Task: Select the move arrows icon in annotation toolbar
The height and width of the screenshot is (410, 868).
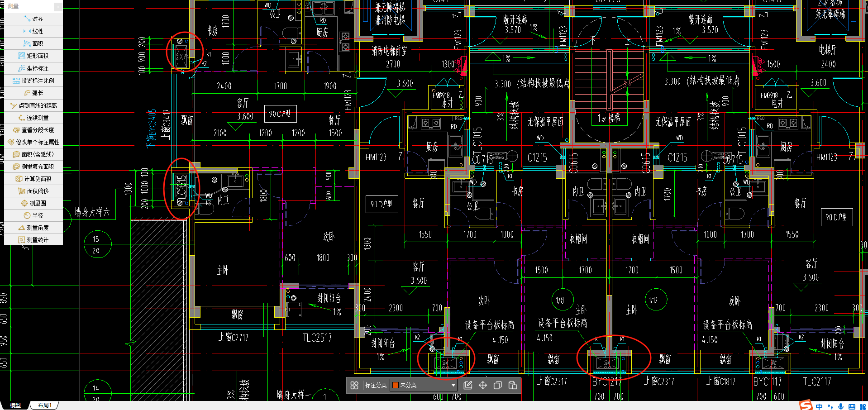Action: click(x=483, y=385)
